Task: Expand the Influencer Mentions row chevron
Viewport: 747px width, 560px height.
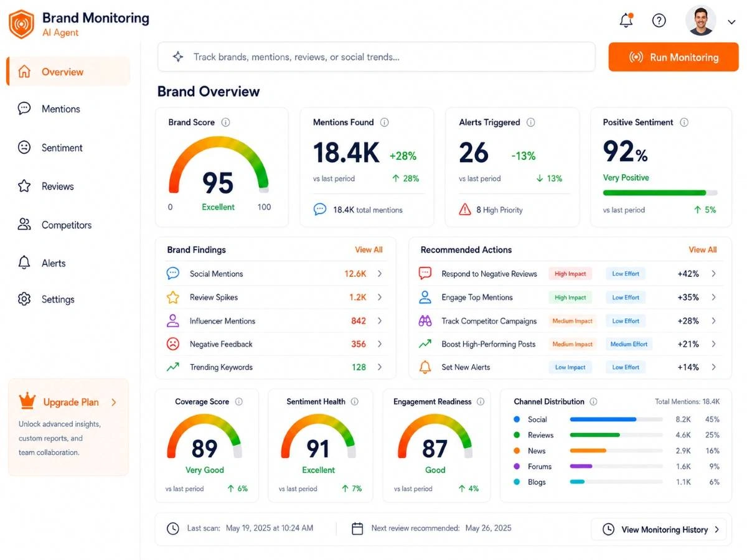Action: (380, 321)
